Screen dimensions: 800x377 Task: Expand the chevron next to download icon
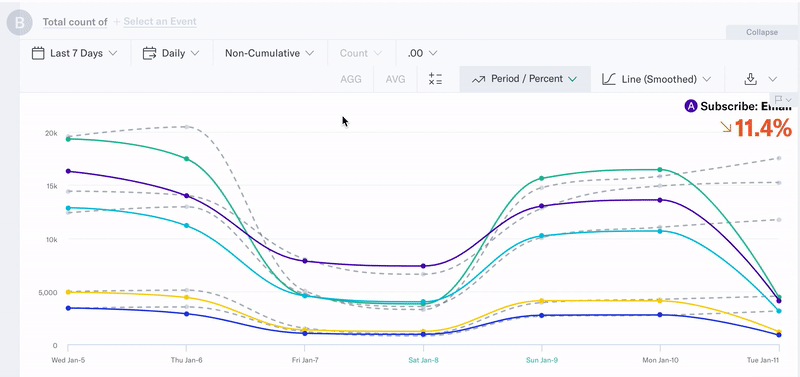tap(772, 79)
